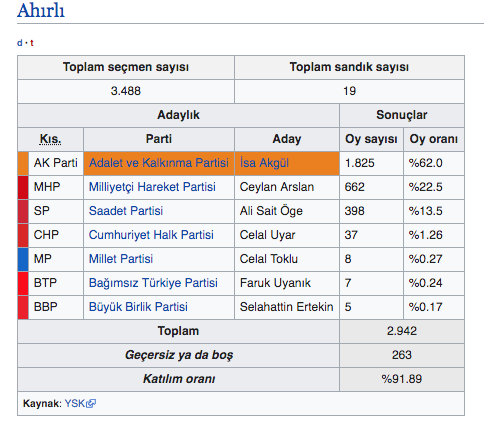This screenshot has height=435, width=484.
Task: Click the BTP row color swatch
Action: click(x=23, y=283)
